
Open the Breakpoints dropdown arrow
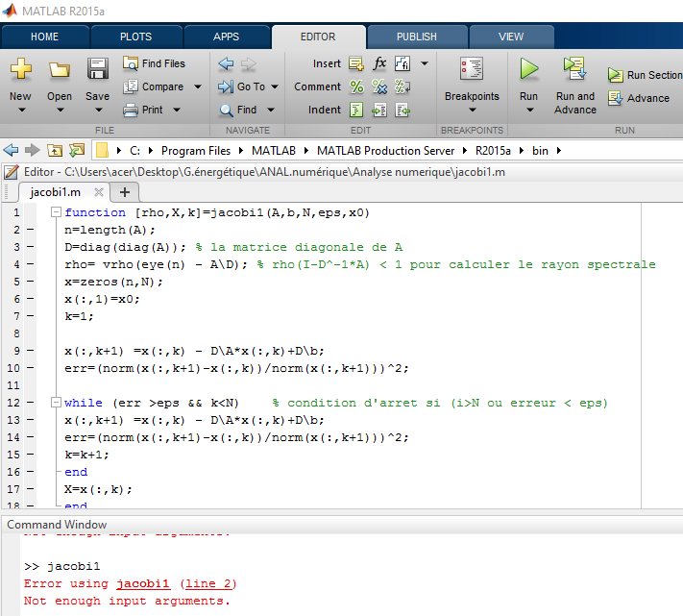[x=473, y=110]
